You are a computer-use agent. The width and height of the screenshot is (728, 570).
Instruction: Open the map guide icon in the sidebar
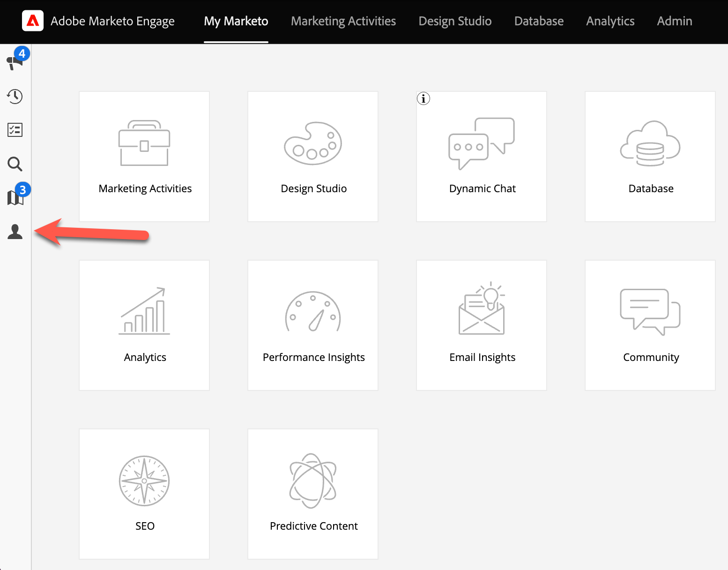(15, 198)
